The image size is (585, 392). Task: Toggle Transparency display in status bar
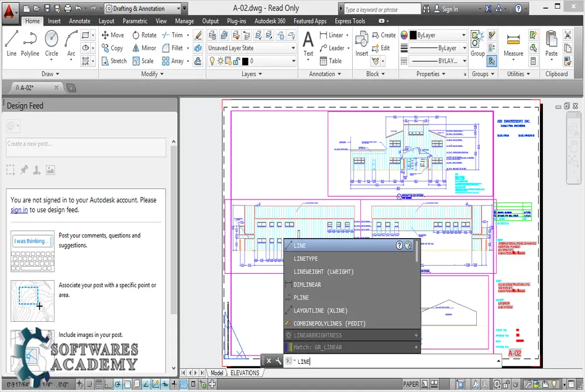(x=184, y=384)
